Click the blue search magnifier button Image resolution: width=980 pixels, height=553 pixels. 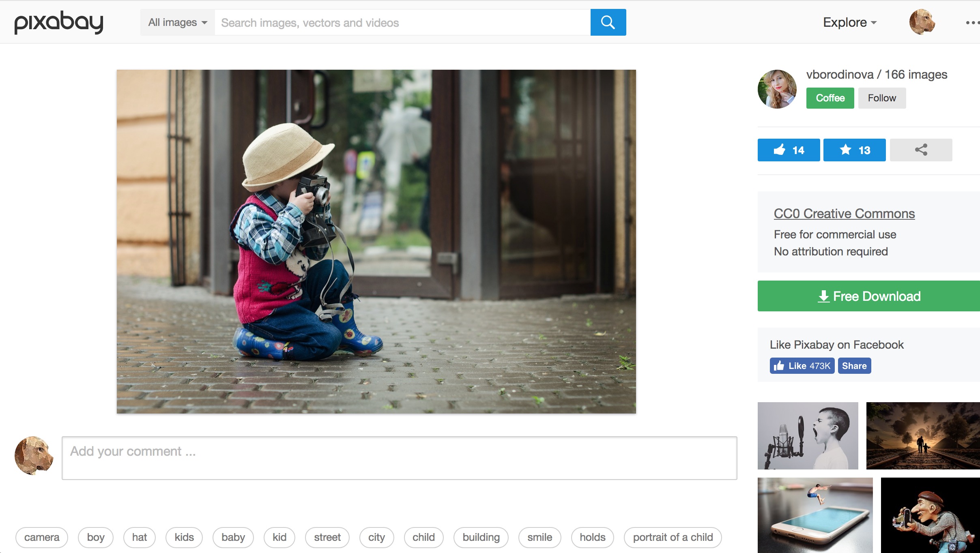coord(608,22)
